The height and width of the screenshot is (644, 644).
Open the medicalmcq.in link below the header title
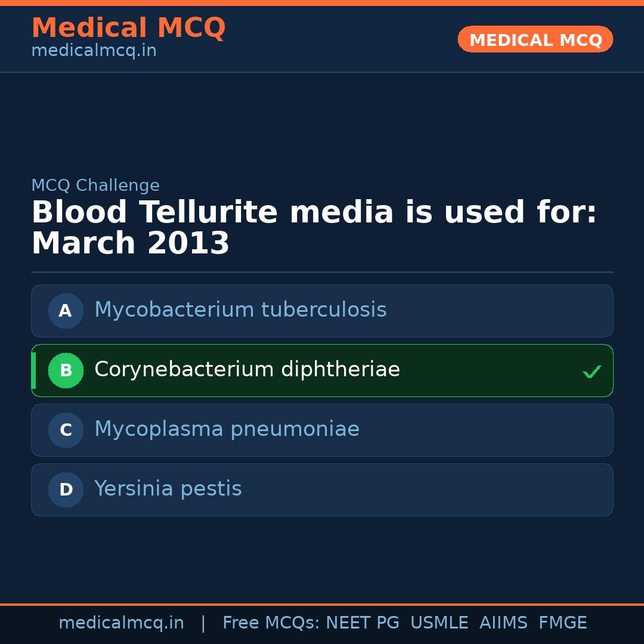coord(94,51)
